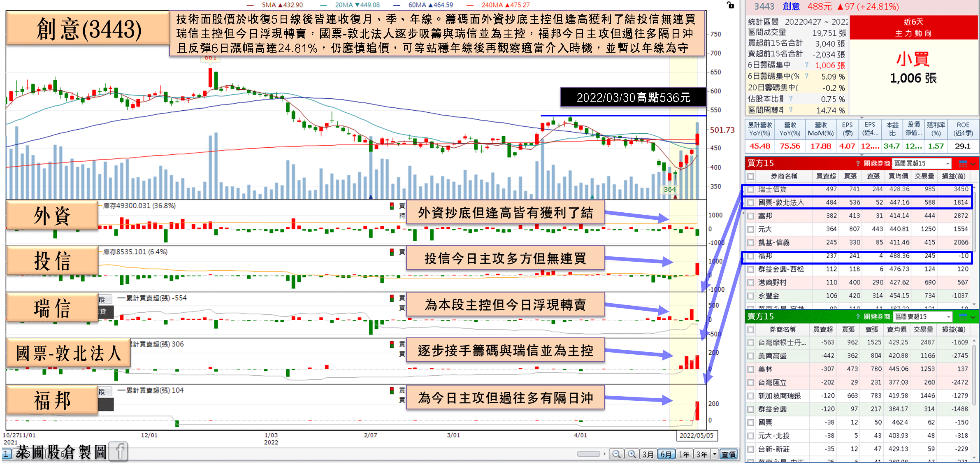
Task: Check the 台灣摩根士丹利 row checkbox
Action: coord(751,342)
